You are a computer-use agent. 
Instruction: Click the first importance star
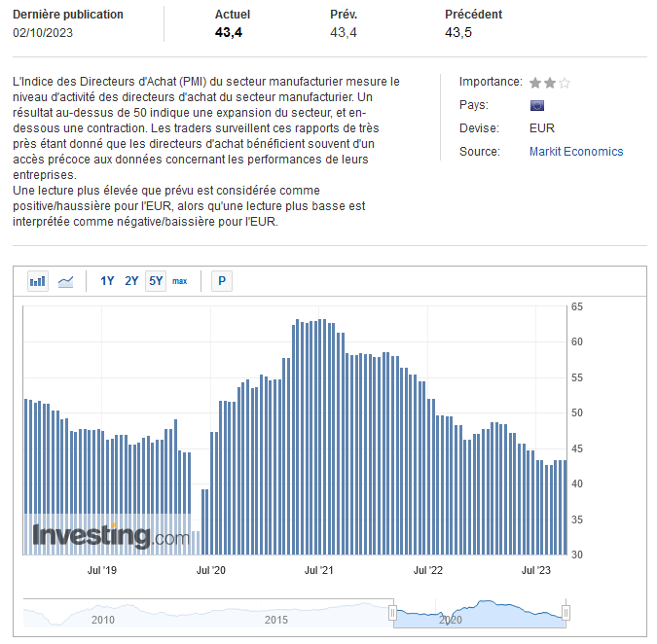[x=535, y=83]
